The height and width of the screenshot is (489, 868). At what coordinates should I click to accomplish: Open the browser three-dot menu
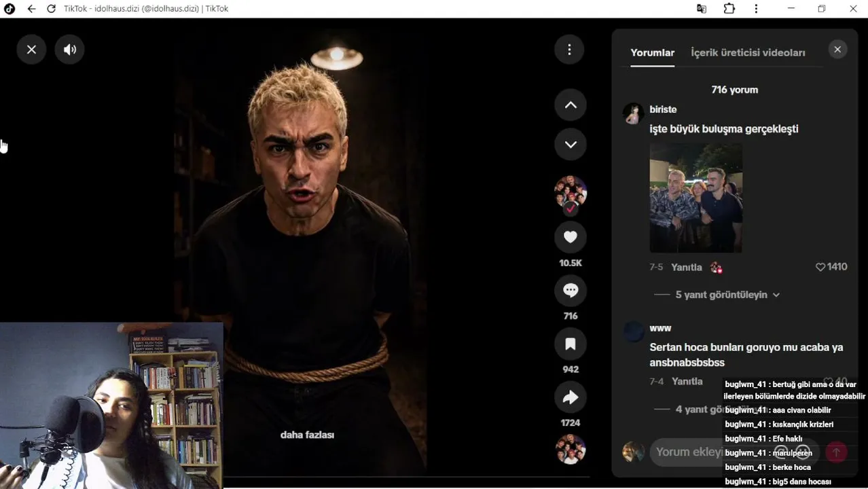tap(756, 9)
